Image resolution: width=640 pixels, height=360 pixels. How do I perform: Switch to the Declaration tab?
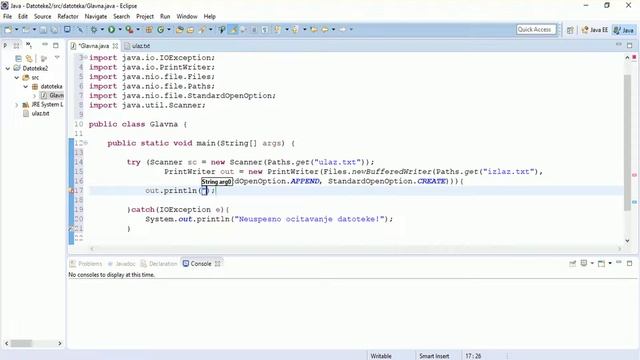(159, 264)
